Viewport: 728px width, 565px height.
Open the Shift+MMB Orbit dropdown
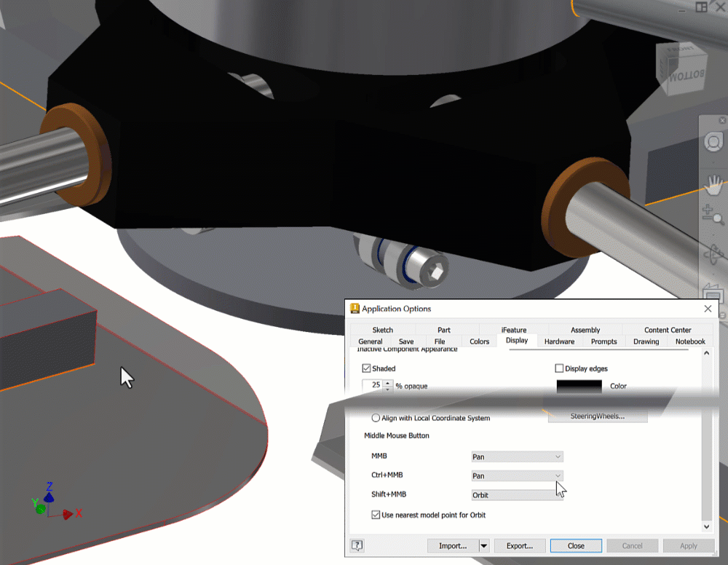coord(517,495)
